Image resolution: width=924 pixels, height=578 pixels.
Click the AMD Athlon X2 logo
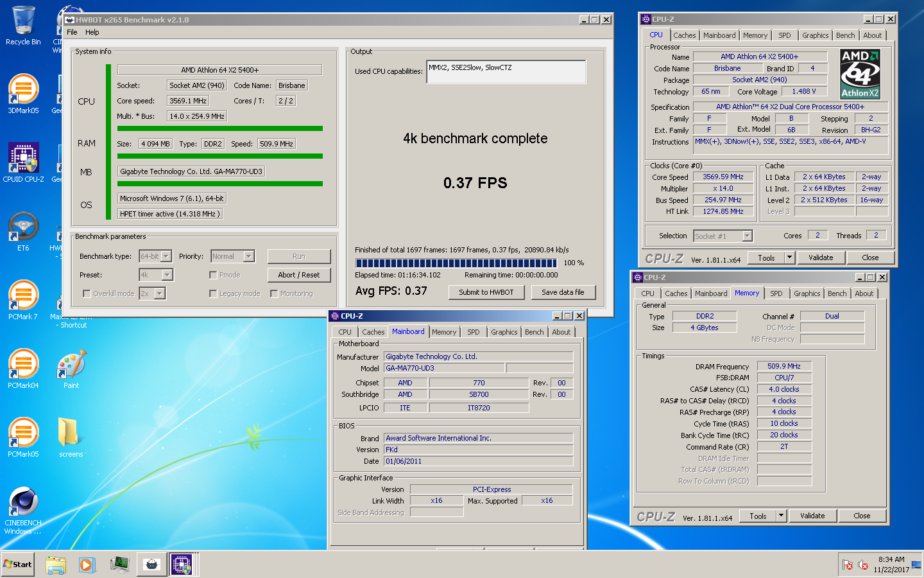click(x=860, y=74)
